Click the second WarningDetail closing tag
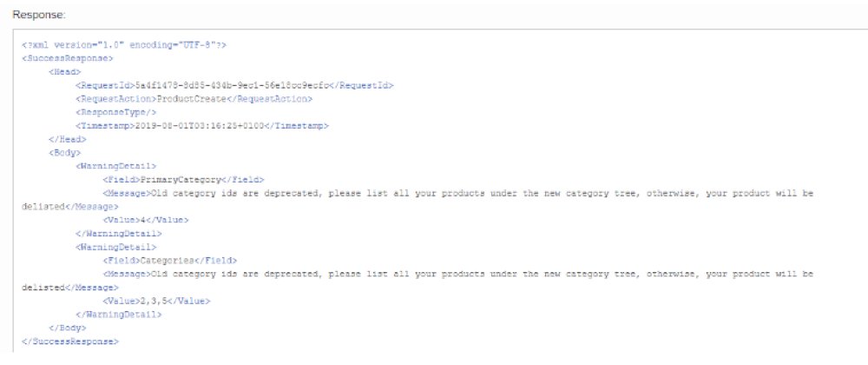Viewport: 868px width, 365px height. (x=118, y=314)
